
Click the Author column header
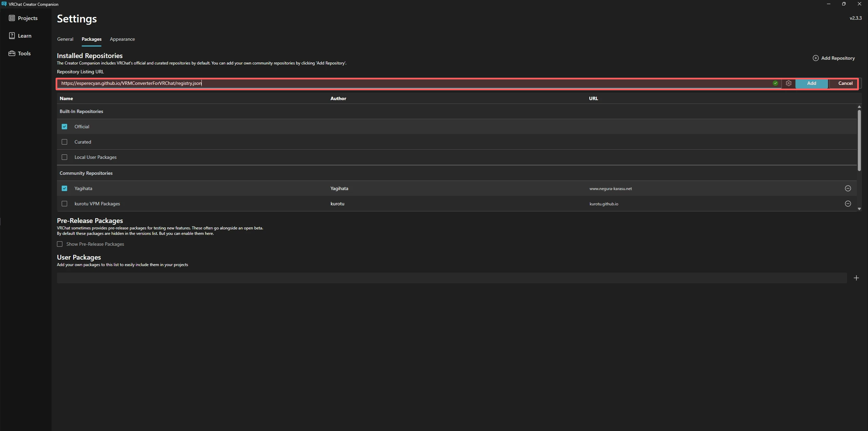click(338, 98)
